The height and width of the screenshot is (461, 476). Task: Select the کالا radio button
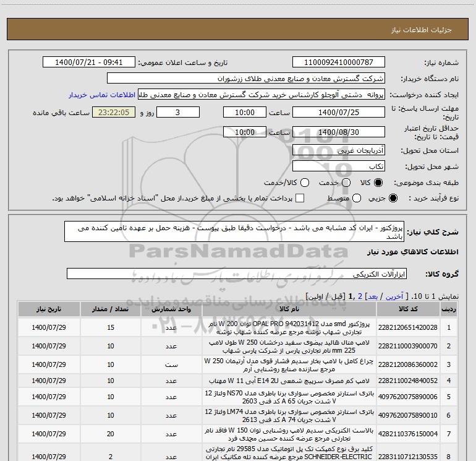tap(378, 183)
